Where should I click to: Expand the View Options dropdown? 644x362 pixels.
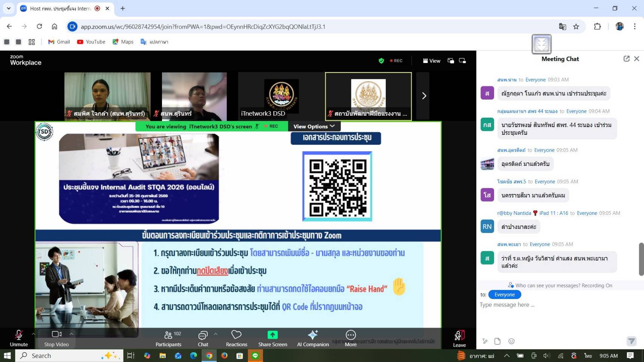(314, 126)
